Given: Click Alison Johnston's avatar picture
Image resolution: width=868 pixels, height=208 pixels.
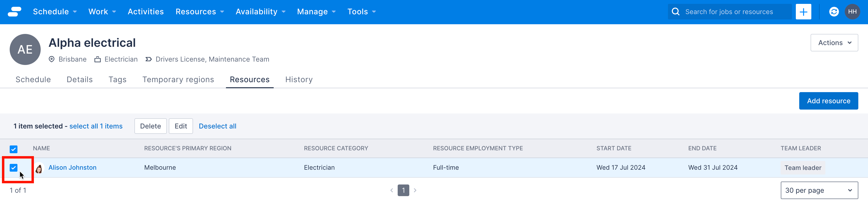Looking at the screenshot, I should coord(39,168).
